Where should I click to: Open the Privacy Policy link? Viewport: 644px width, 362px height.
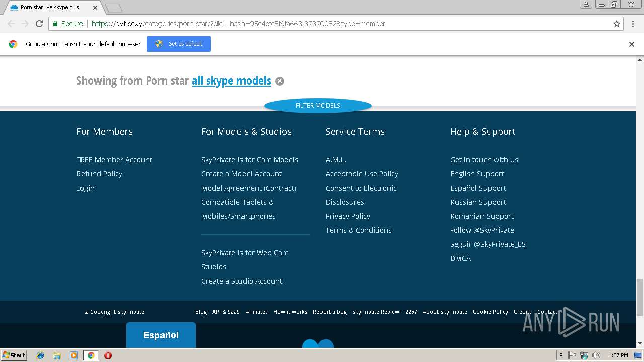[348, 216]
